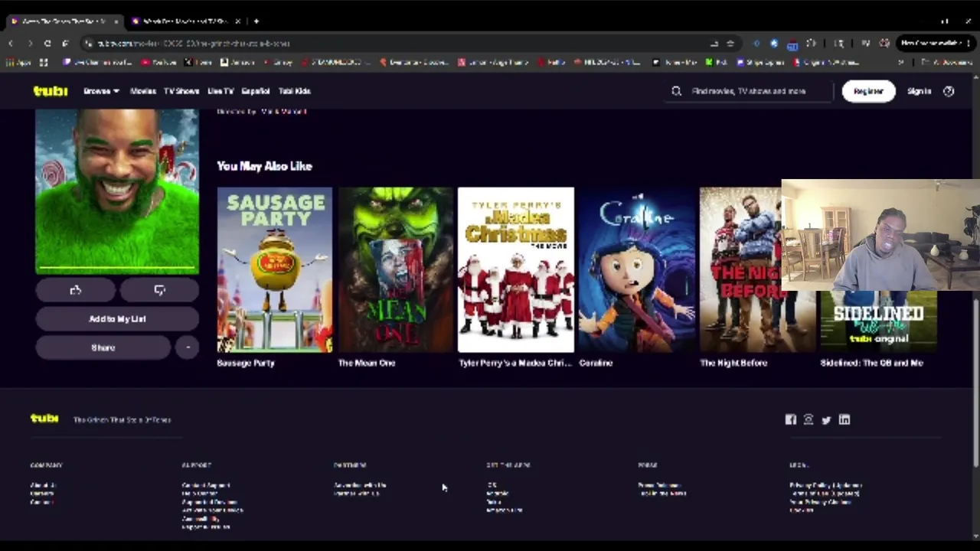Switch to the second browser tab
Viewport: 980px width, 551px height.
(186, 21)
